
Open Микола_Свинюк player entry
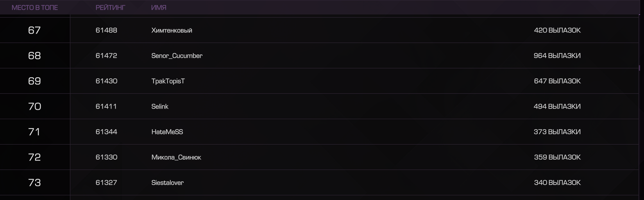coord(176,157)
